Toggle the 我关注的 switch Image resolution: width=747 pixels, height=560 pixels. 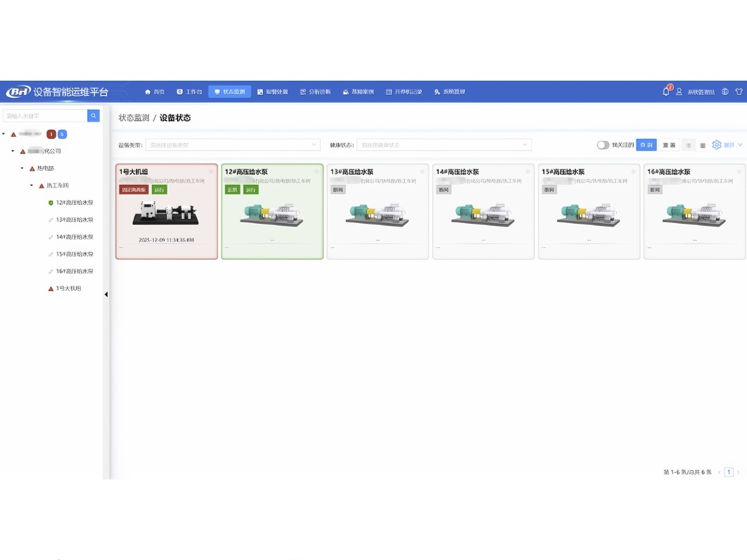(603, 145)
